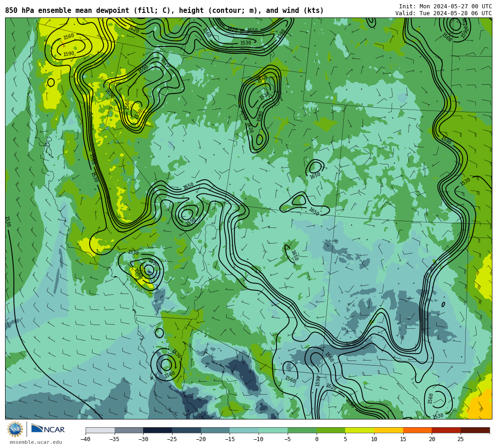Click the 15 colorbar tick label
The height and width of the screenshot is (448, 497).
[403, 439]
